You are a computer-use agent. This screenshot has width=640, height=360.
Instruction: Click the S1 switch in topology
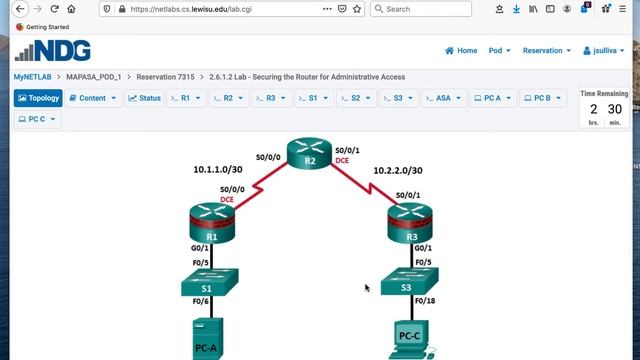pos(210,282)
